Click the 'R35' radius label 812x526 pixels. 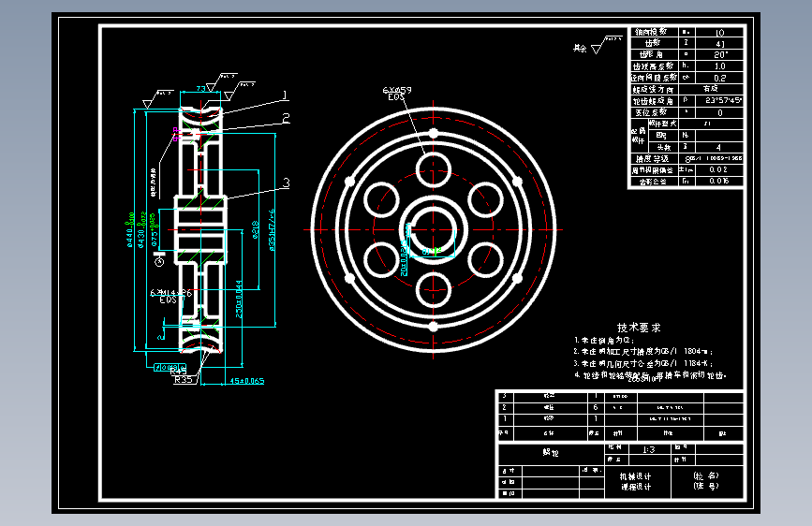[183, 379]
